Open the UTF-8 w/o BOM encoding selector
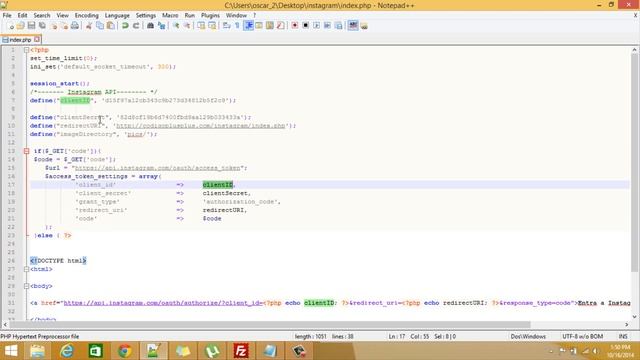The height and width of the screenshot is (360, 640). tap(582, 336)
